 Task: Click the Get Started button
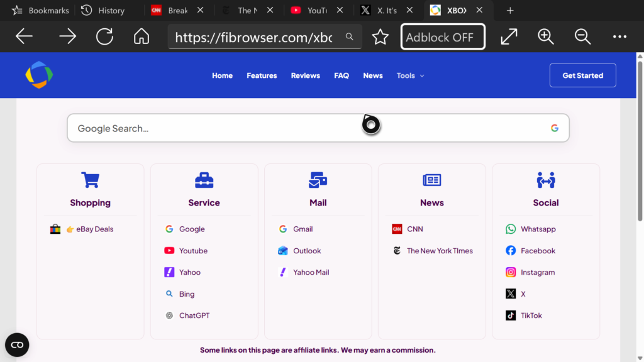pos(583,75)
